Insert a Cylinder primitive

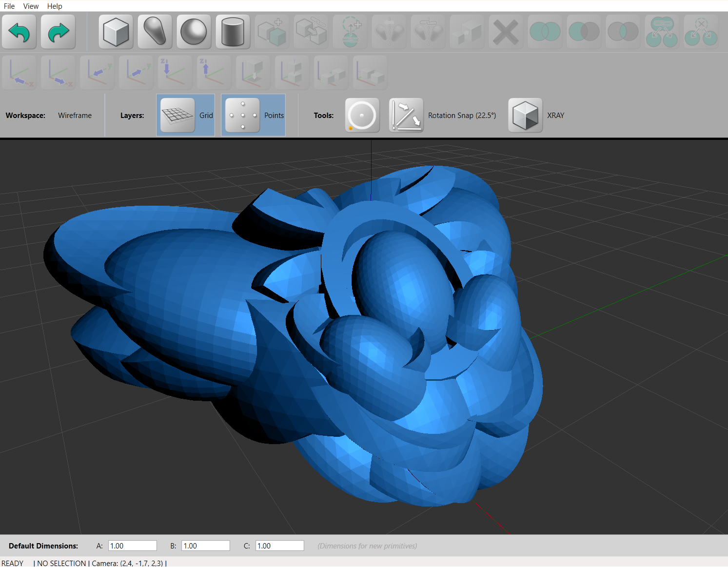click(x=233, y=31)
